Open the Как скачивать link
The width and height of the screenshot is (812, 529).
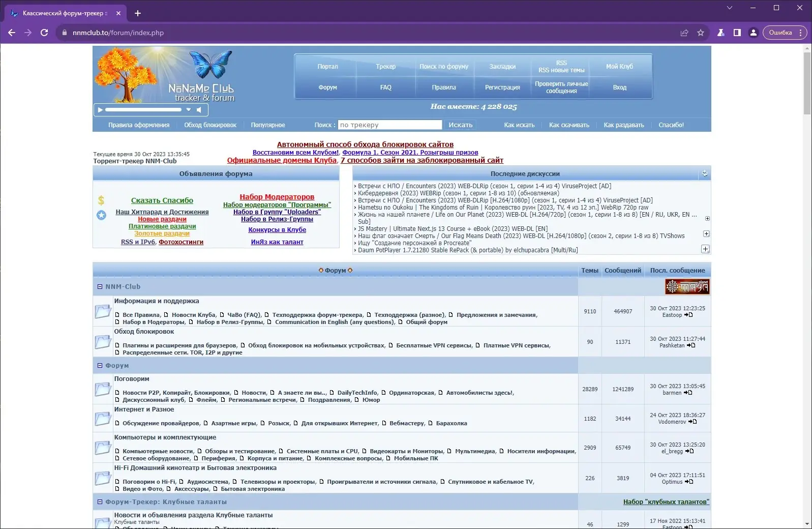pyautogui.click(x=569, y=125)
